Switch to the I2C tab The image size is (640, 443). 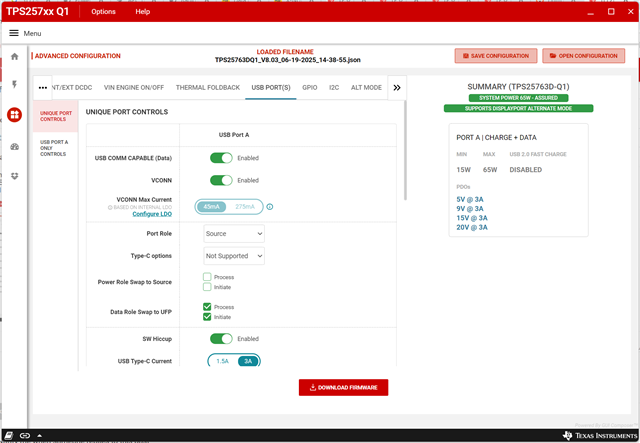tap(334, 88)
